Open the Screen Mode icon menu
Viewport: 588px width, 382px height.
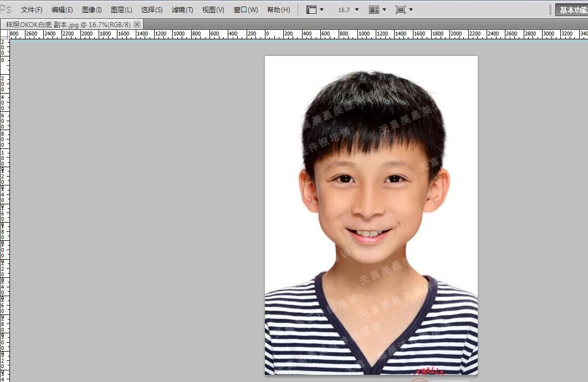click(x=404, y=10)
